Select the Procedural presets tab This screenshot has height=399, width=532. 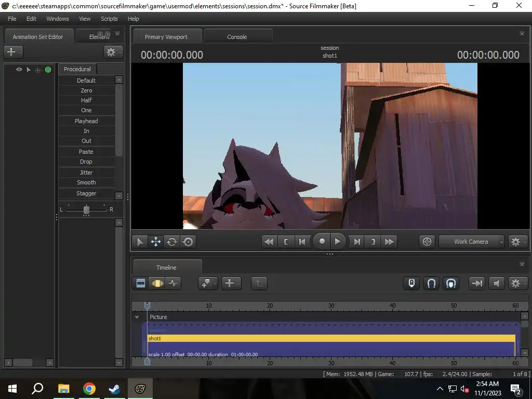point(77,69)
